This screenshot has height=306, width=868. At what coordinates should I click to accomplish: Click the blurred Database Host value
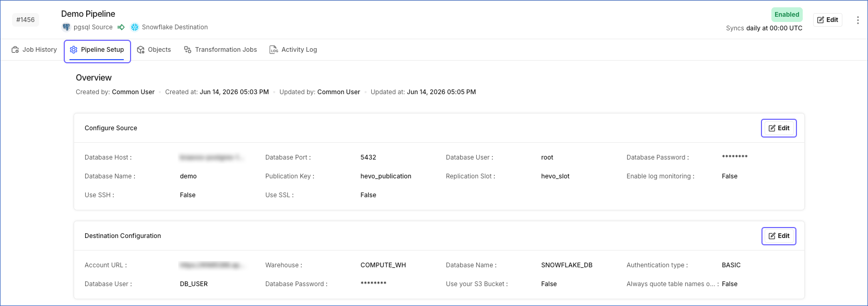click(211, 157)
